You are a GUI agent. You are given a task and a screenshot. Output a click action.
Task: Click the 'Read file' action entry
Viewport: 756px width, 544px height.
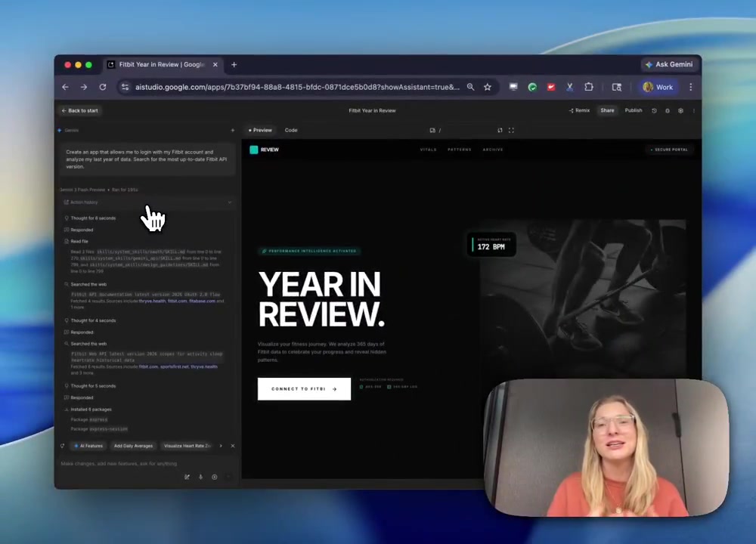pos(76,242)
